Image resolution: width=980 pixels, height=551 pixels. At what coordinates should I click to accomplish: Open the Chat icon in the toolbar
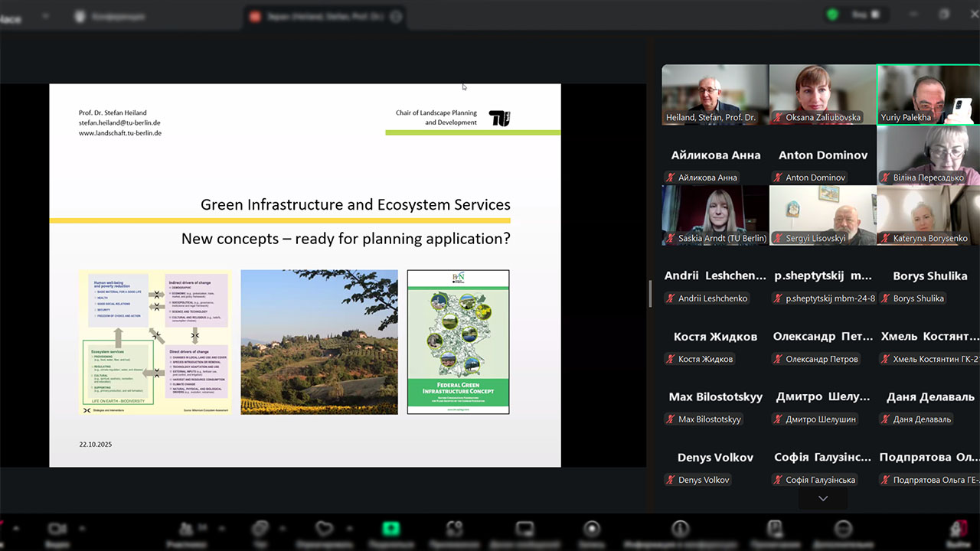pos(260,530)
